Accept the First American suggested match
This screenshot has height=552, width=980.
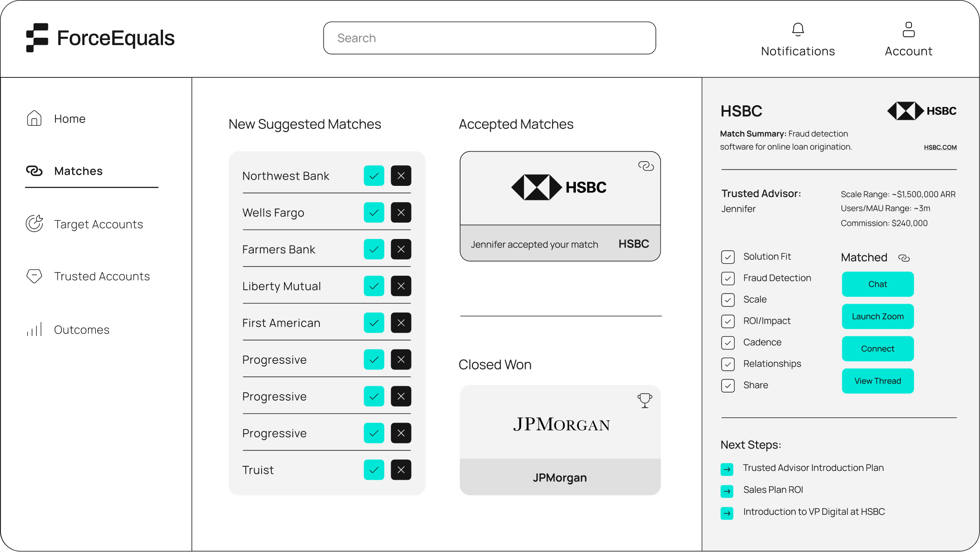coord(374,323)
